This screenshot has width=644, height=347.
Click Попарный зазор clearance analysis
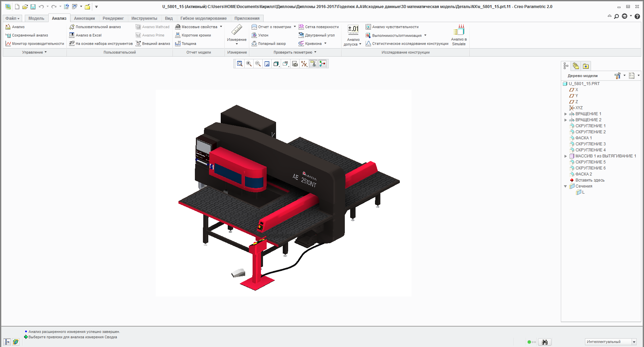coord(269,44)
